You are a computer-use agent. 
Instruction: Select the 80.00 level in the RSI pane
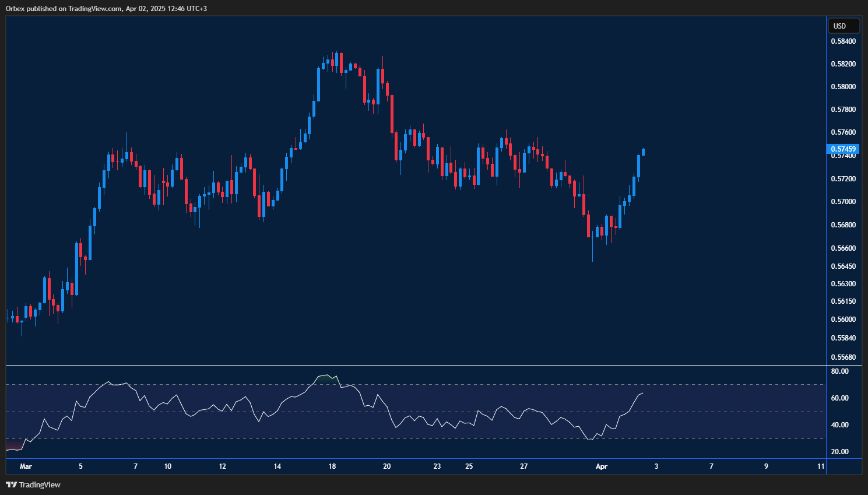(x=839, y=370)
